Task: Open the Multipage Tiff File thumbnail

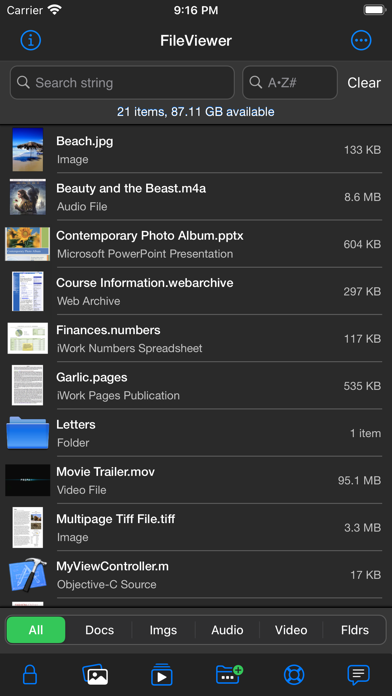Action: tap(28, 527)
